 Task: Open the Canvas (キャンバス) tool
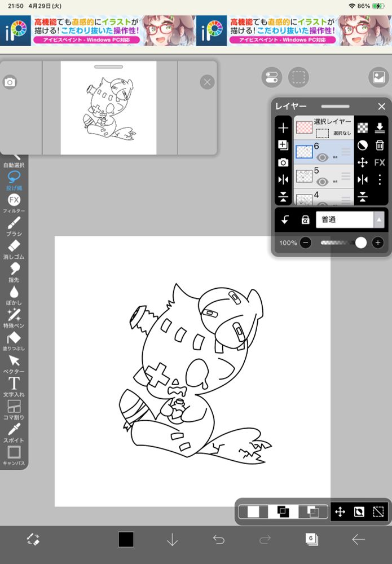pyautogui.click(x=14, y=456)
